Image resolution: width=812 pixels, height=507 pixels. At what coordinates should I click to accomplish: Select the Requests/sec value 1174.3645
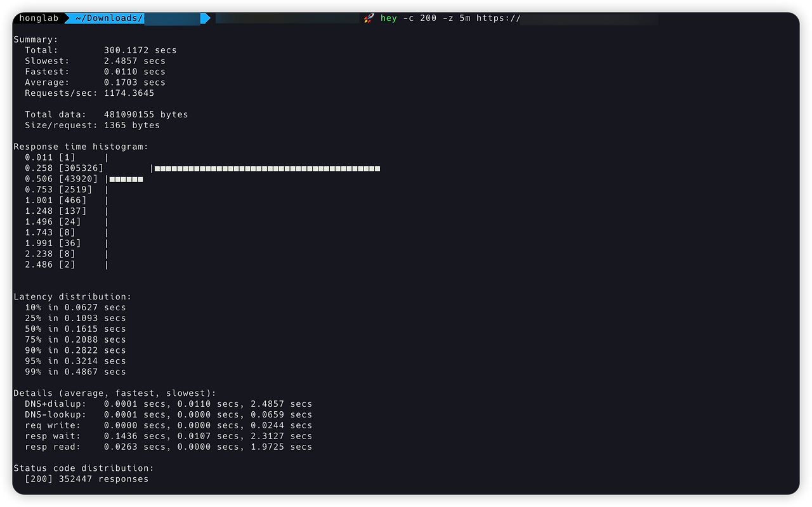pos(131,93)
